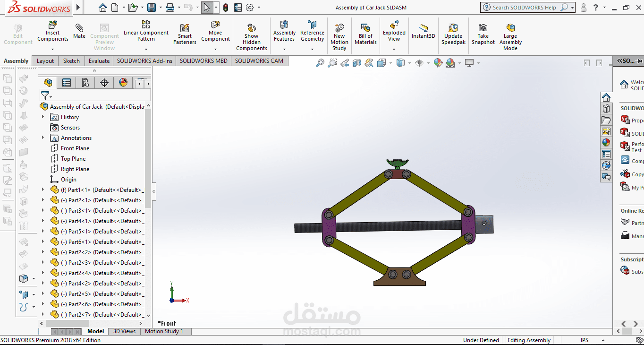
Task: Create a New Motion Study
Action: [x=339, y=37]
